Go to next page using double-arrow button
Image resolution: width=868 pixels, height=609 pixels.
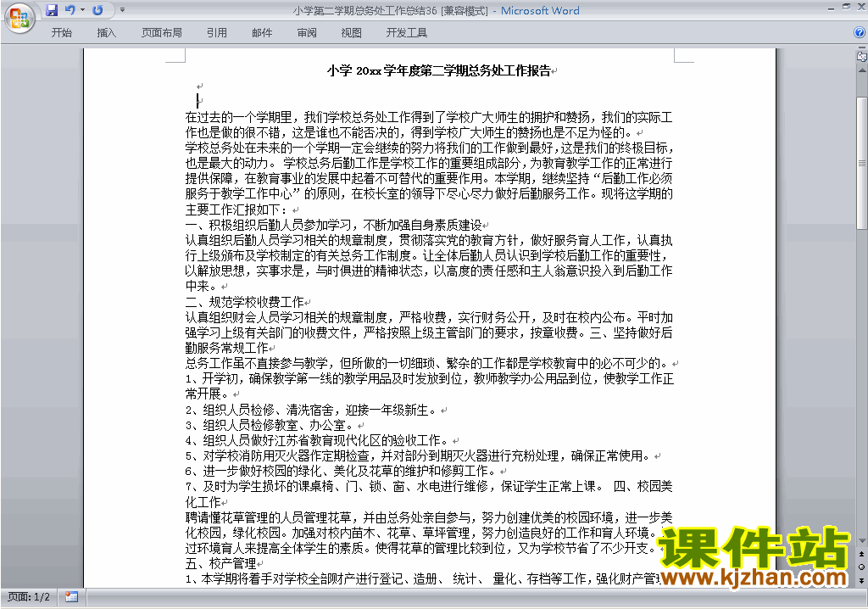point(861,580)
